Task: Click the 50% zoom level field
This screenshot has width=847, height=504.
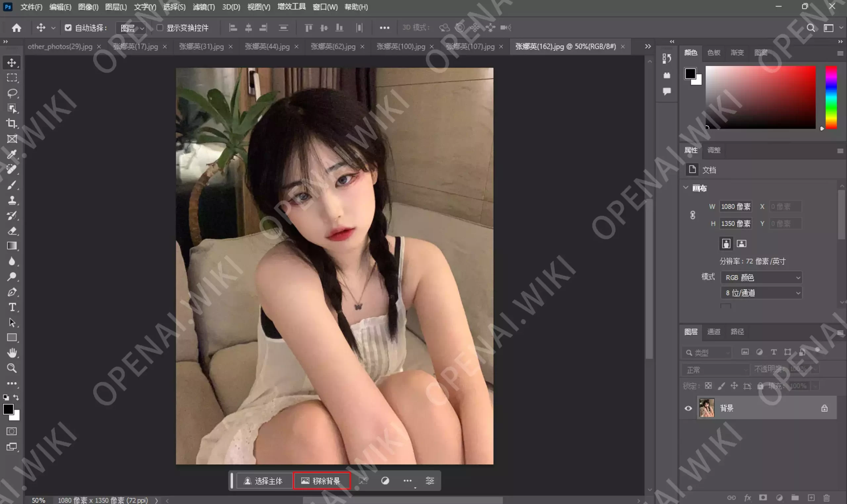Action: (38, 500)
